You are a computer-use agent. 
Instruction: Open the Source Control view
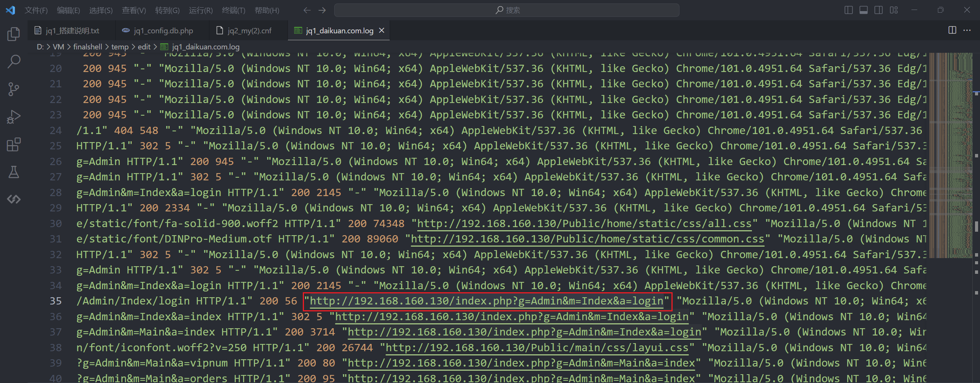tap(14, 89)
